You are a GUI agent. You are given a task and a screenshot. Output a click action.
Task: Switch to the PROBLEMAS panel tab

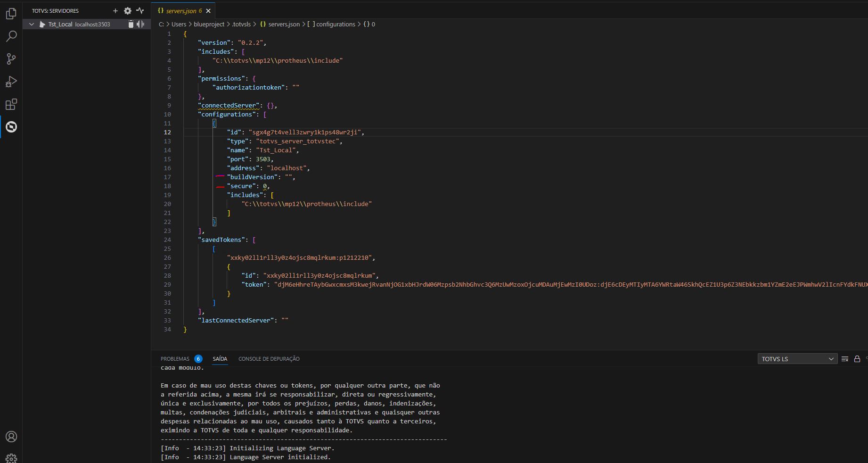[175, 359]
